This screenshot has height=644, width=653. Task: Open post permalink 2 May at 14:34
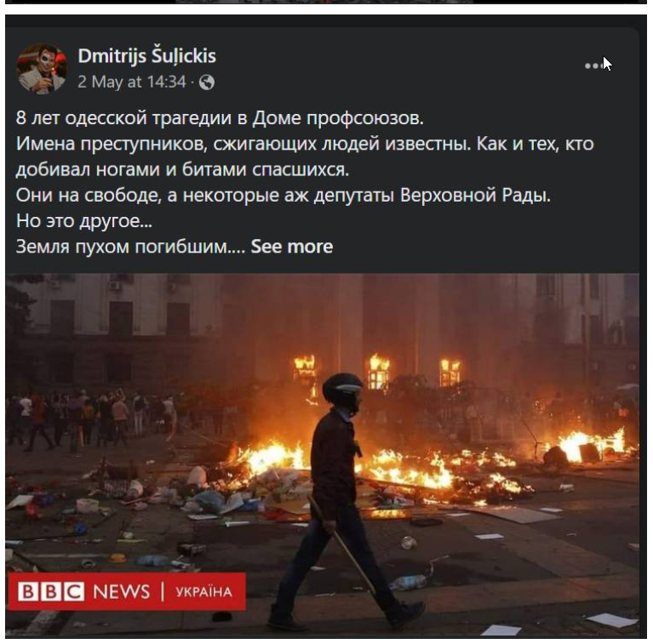132,82
